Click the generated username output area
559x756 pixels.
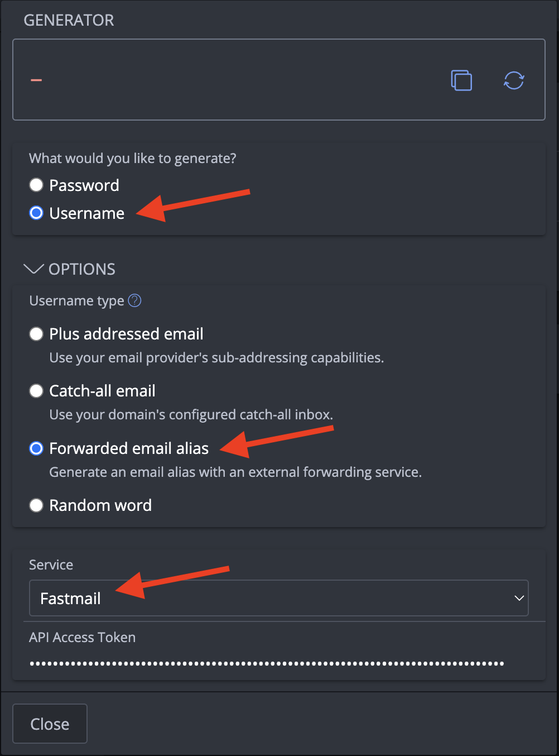point(223,80)
